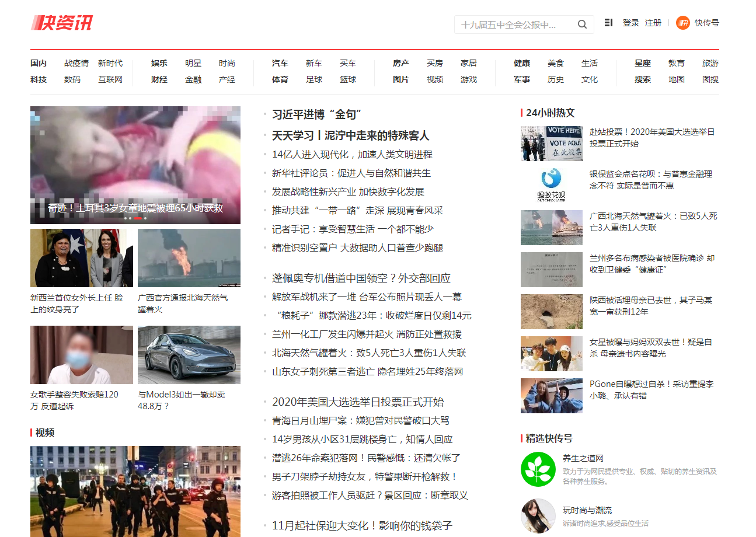Click the 蚂蚁花呗 logo thumbnail
This screenshot has width=756, height=537.
551,185
